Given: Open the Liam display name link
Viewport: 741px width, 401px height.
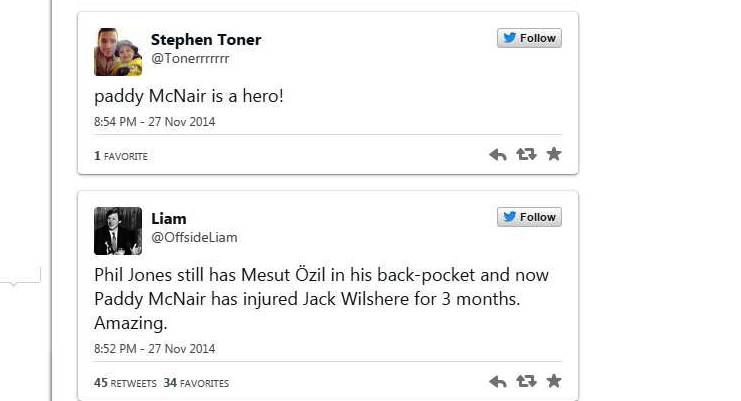Looking at the screenshot, I should (169, 219).
